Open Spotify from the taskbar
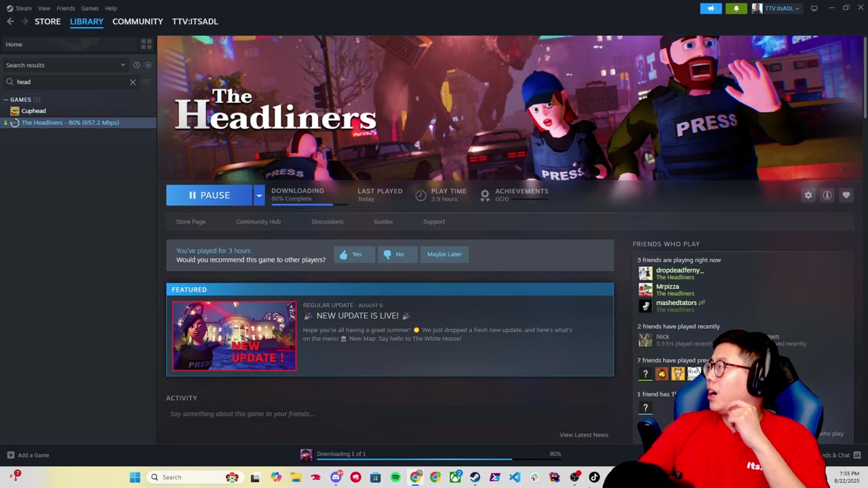The height and width of the screenshot is (488, 868). tap(395, 477)
